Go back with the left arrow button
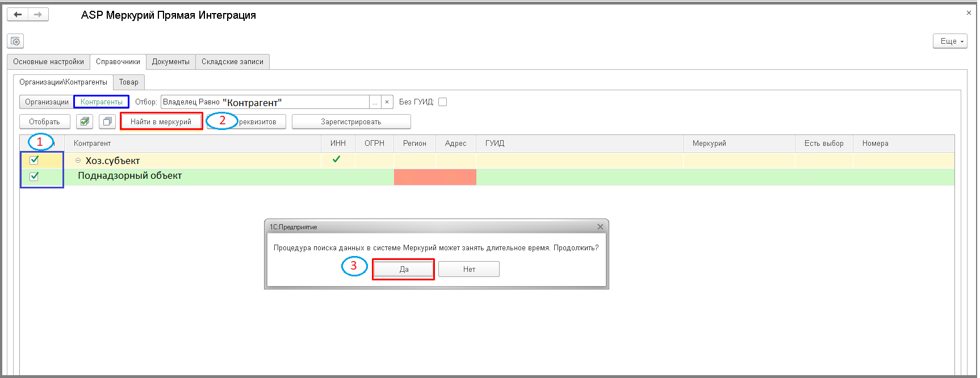Image resolution: width=980 pixels, height=378 pixels. pos(18,14)
